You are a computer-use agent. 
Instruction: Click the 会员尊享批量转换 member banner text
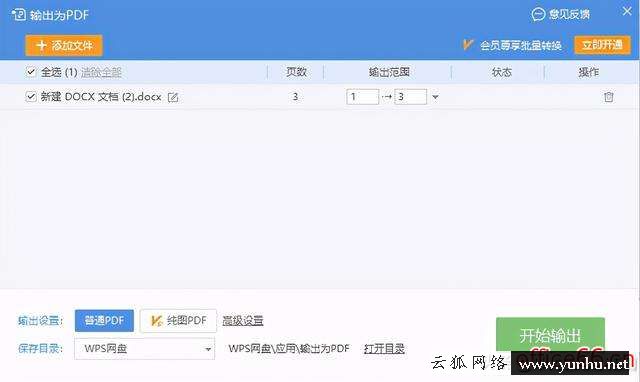tap(521, 45)
